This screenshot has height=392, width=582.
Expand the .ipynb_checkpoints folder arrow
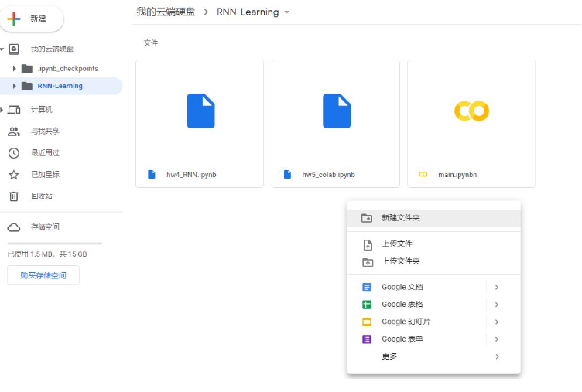tap(14, 69)
